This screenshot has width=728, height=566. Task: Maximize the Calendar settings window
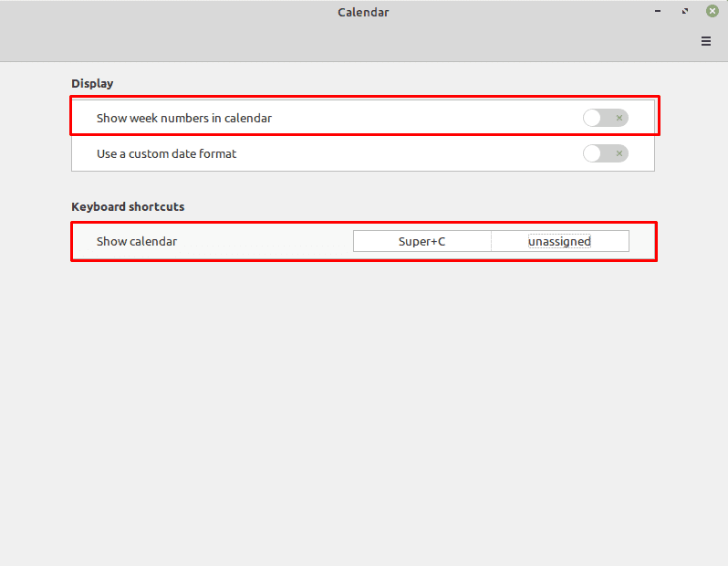coord(685,11)
